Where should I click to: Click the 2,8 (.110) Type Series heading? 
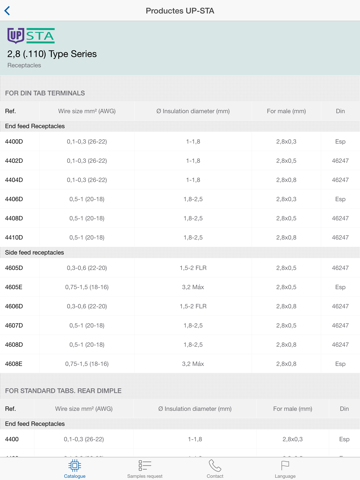pyautogui.click(x=52, y=54)
